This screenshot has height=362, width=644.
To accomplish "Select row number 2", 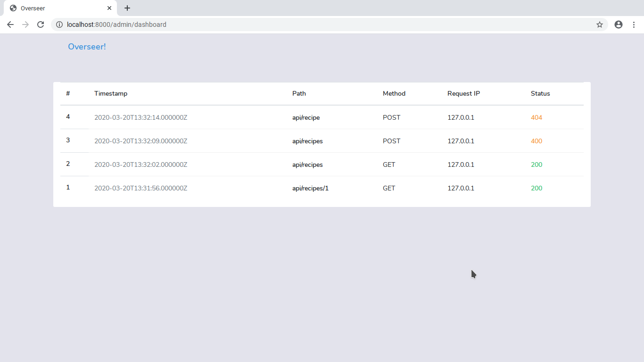I will click(68, 164).
